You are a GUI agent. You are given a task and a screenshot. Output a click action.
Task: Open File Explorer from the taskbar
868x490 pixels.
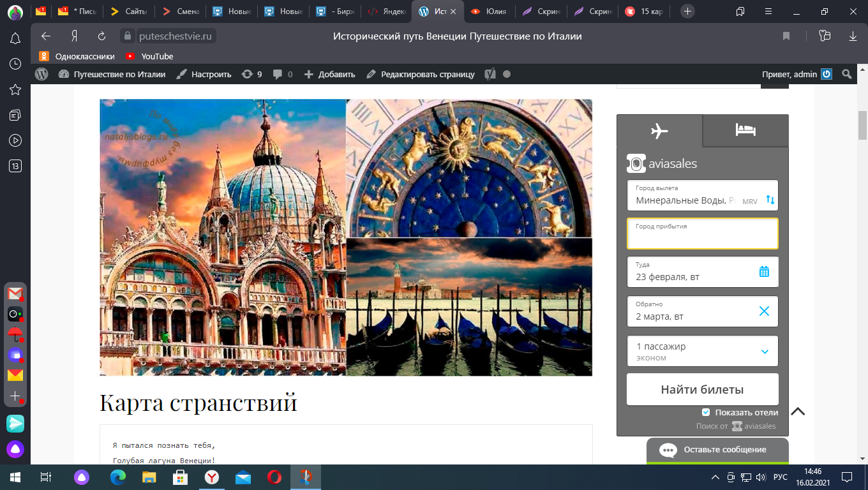pos(149,477)
